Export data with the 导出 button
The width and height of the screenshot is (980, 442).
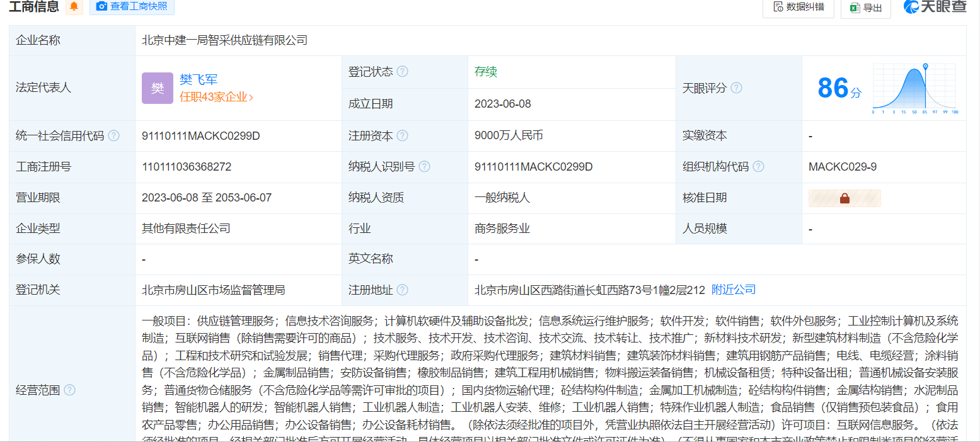(865, 8)
